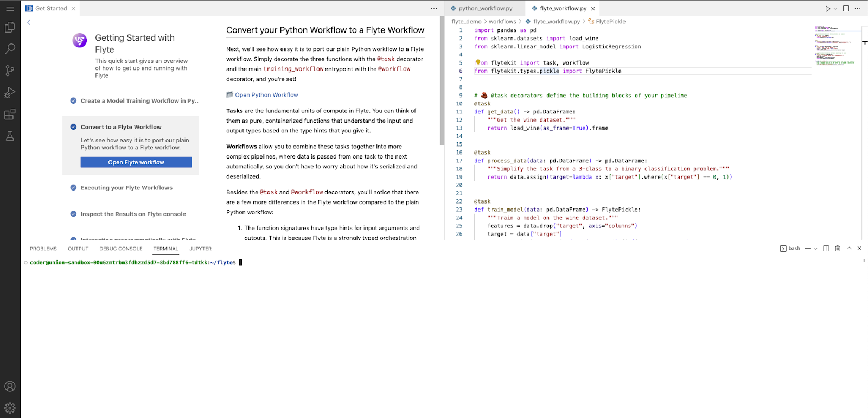Open the Manage gear menu

[10, 408]
